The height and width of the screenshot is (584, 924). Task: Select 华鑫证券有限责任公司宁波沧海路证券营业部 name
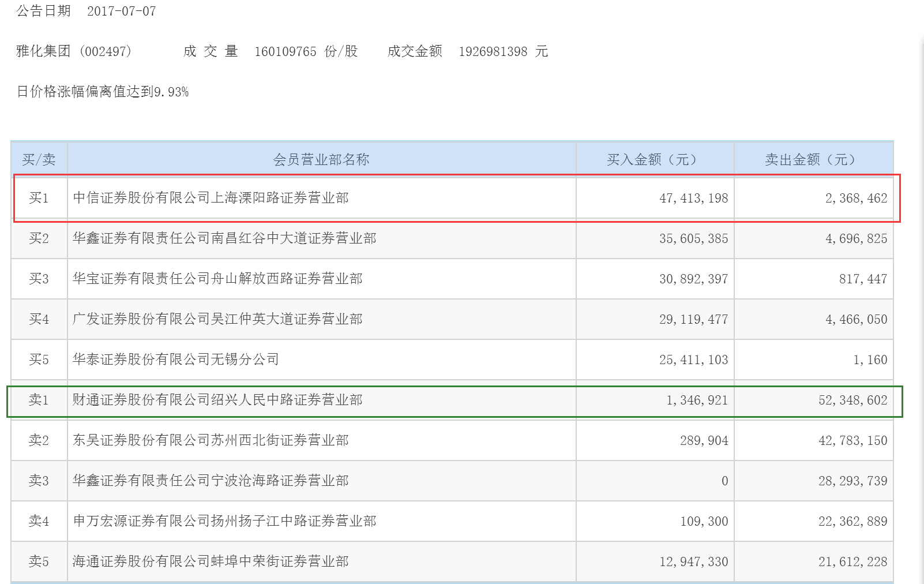tap(211, 481)
